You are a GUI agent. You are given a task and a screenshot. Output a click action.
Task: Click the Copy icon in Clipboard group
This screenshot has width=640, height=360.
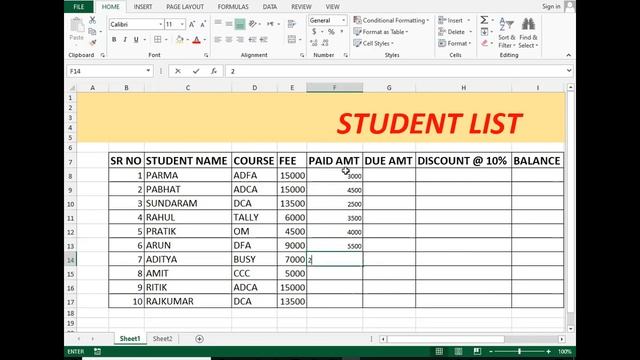(92, 31)
